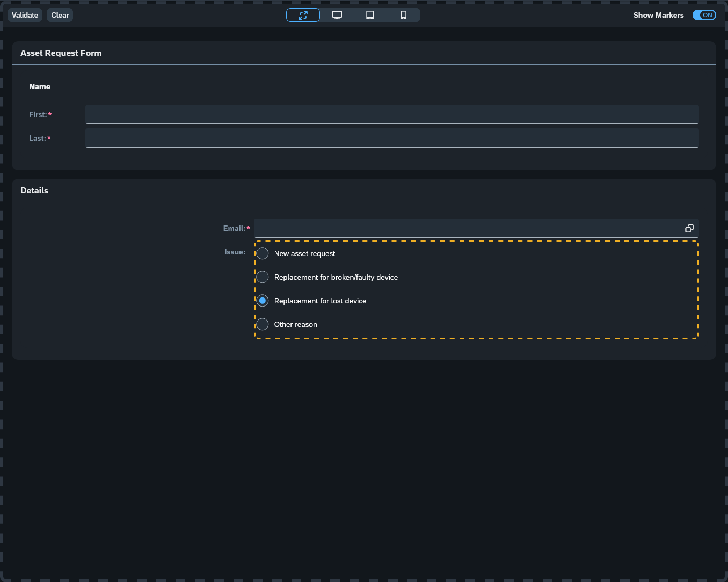The width and height of the screenshot is (728, 582).
Task: Switch to the mobile phone preview icon
Action: point(403,14)
